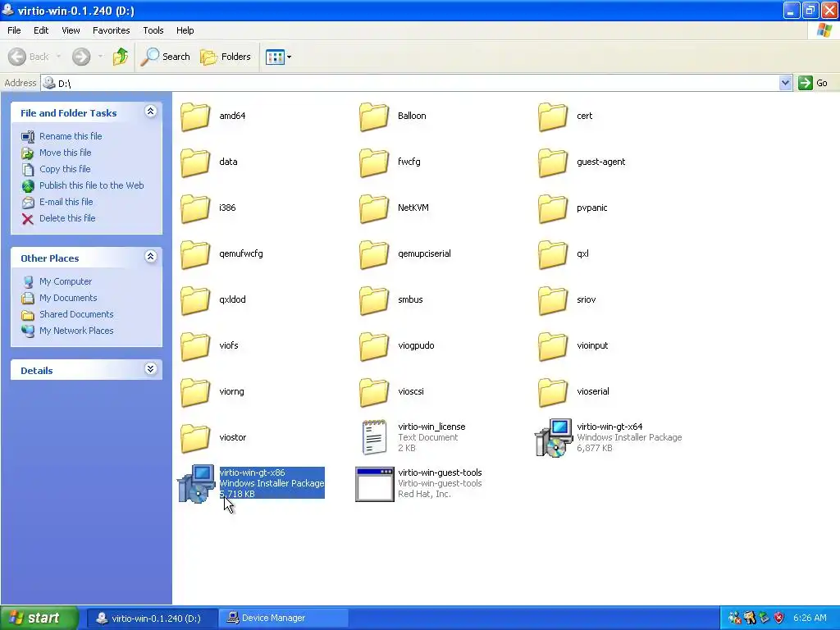Click virtio-win-0.1.240 (D:) taskbar button
The width and height of the screenshot is (840, 630).
coord(152,619)
